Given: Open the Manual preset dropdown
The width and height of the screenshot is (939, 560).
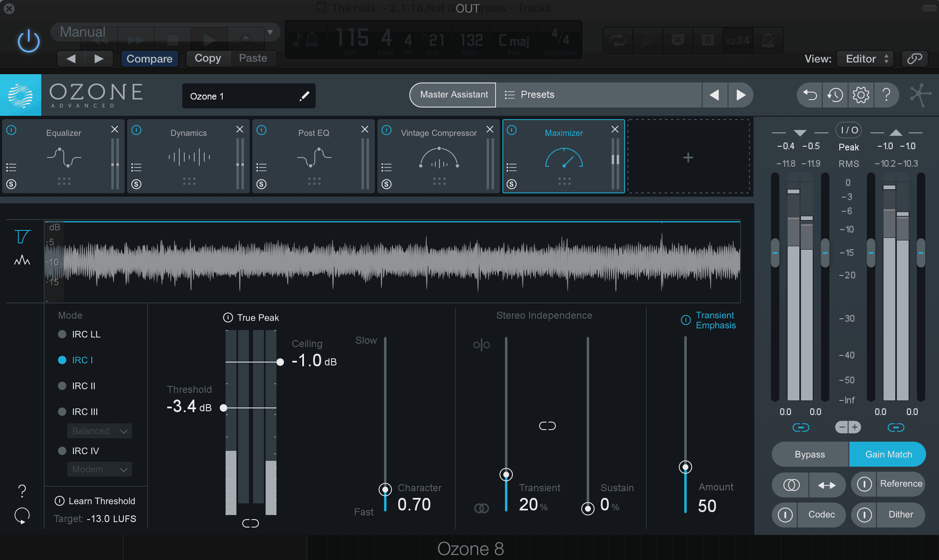Looking at the screenshot, I should 165,32.
